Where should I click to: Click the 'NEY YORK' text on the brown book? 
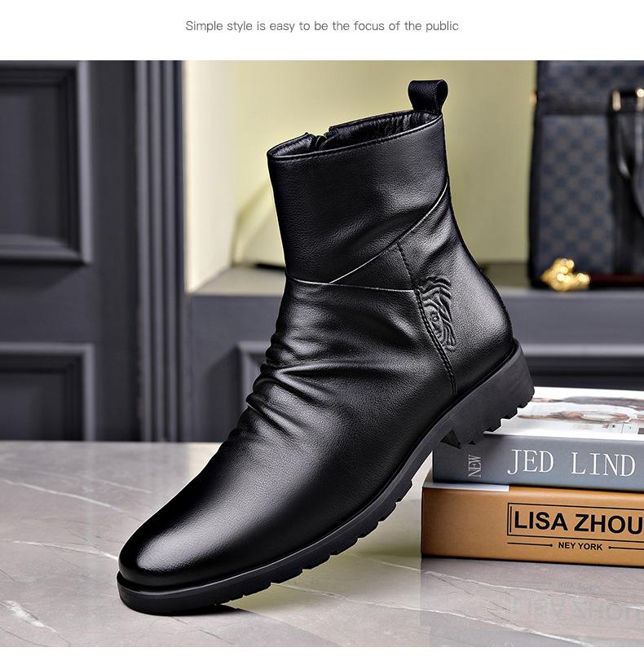pyautogui.click(x=580, y=546)
